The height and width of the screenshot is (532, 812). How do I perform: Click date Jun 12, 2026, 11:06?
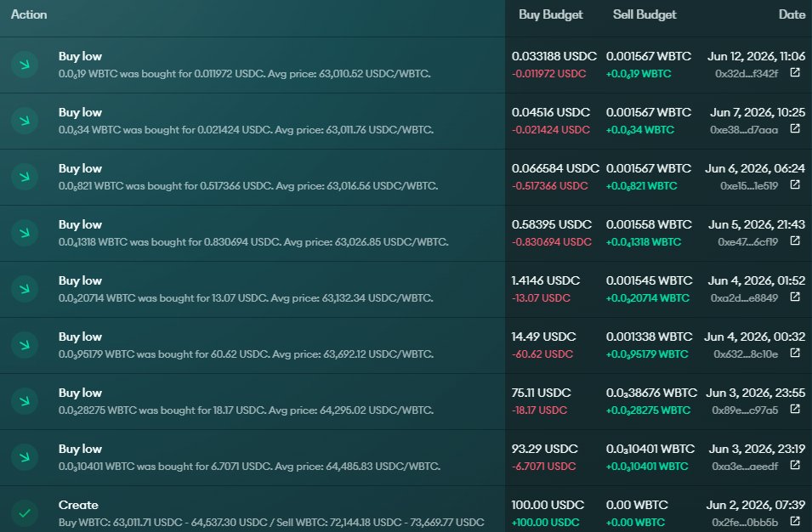757,56
